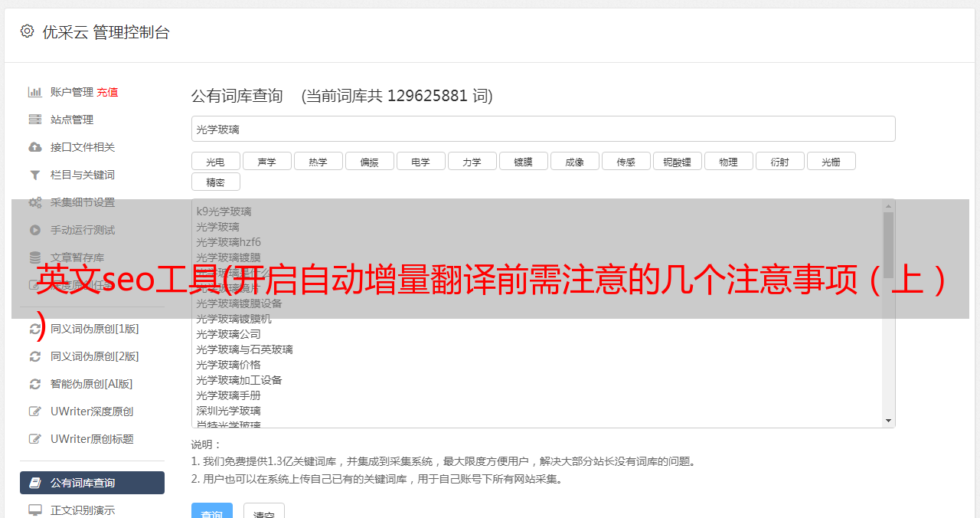Click the filter funnel icon for 栏目与关键词
980x518 pixels.
35,175
